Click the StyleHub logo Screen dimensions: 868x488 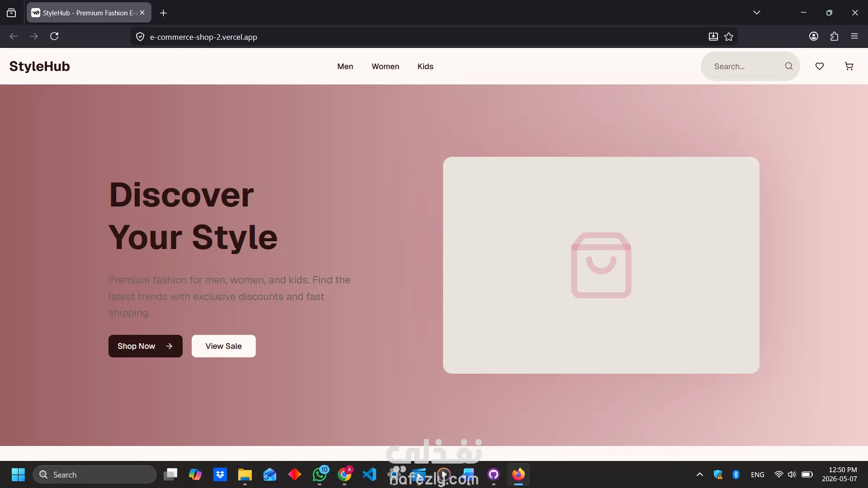point(40,66)
